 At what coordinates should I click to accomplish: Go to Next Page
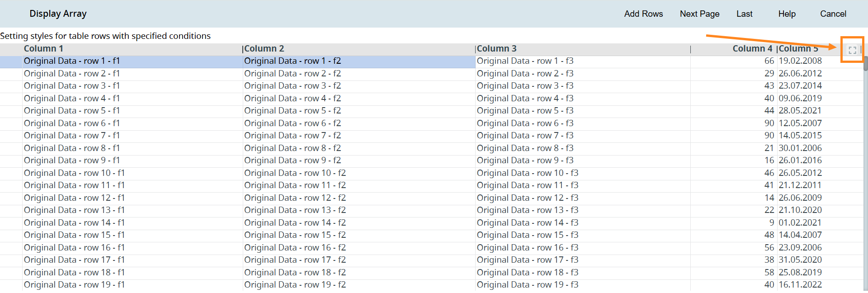tap(699, 14)
